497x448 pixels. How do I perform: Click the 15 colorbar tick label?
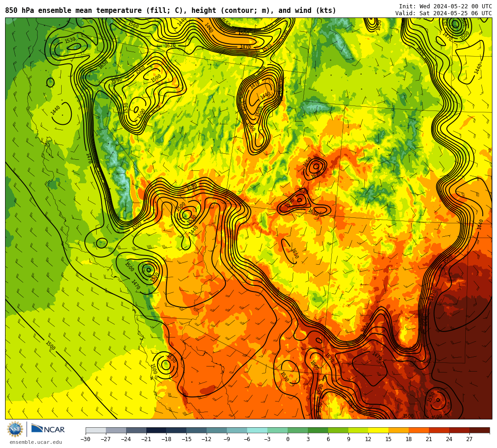coord(388,439)
